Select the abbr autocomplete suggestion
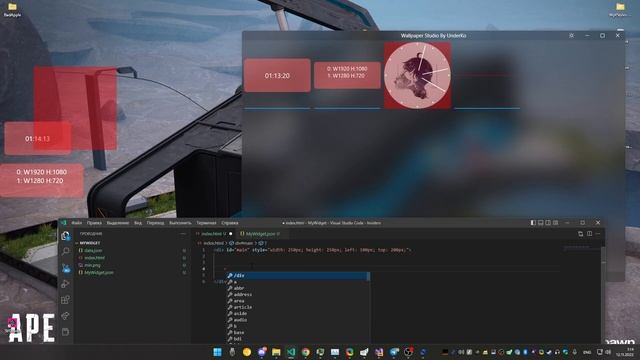Image resolution: width=640 pixels, height=360 pixels. tap(298, 288)
